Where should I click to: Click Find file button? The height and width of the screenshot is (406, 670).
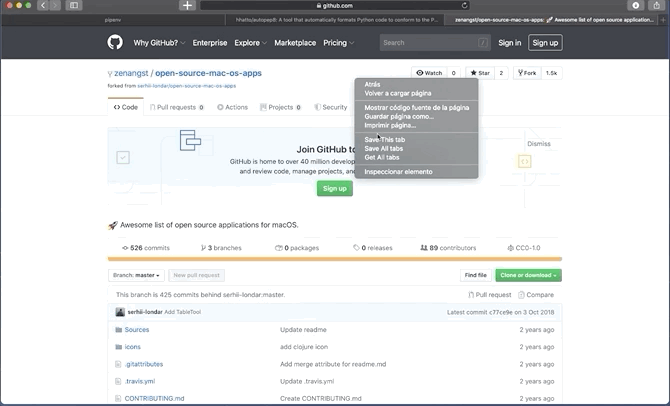pos(476,275)
